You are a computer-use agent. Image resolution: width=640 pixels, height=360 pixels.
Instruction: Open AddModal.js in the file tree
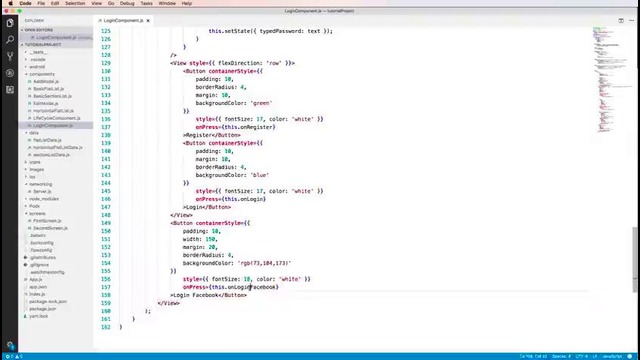tap(46, 82)
